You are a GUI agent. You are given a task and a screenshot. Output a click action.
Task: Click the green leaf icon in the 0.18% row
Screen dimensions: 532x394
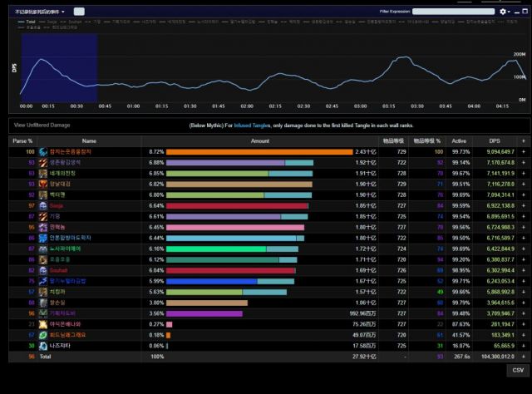coord(45,334)
